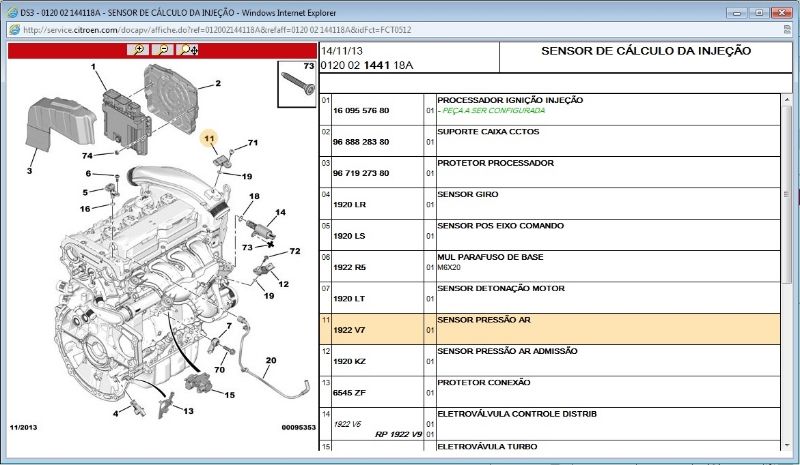Screen dimensions: 800x465
Task: Click the date 14/11/13 in header
Action: [342, 51]
